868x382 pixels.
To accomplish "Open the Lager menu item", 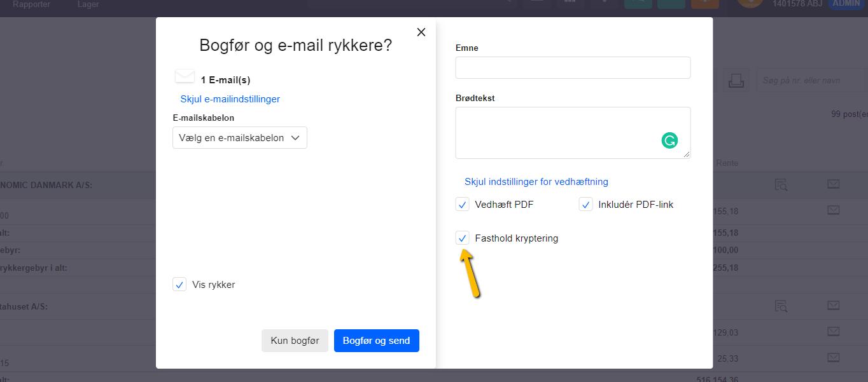I will pos(88,4).
